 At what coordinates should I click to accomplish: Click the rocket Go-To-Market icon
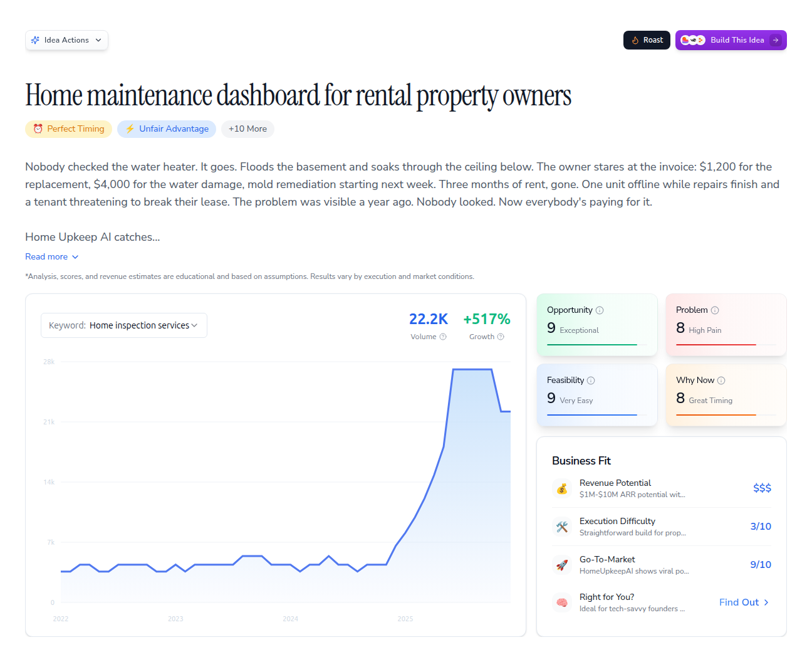(562, 565)
